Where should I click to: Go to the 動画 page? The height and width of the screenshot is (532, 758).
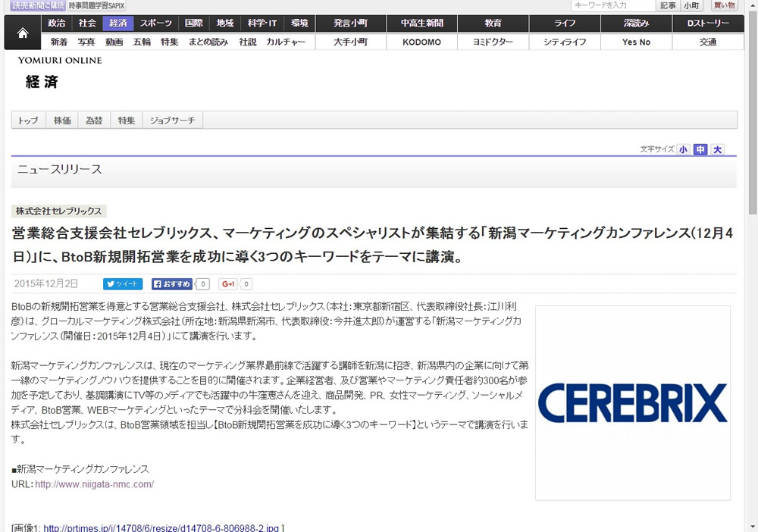[114, 42]
